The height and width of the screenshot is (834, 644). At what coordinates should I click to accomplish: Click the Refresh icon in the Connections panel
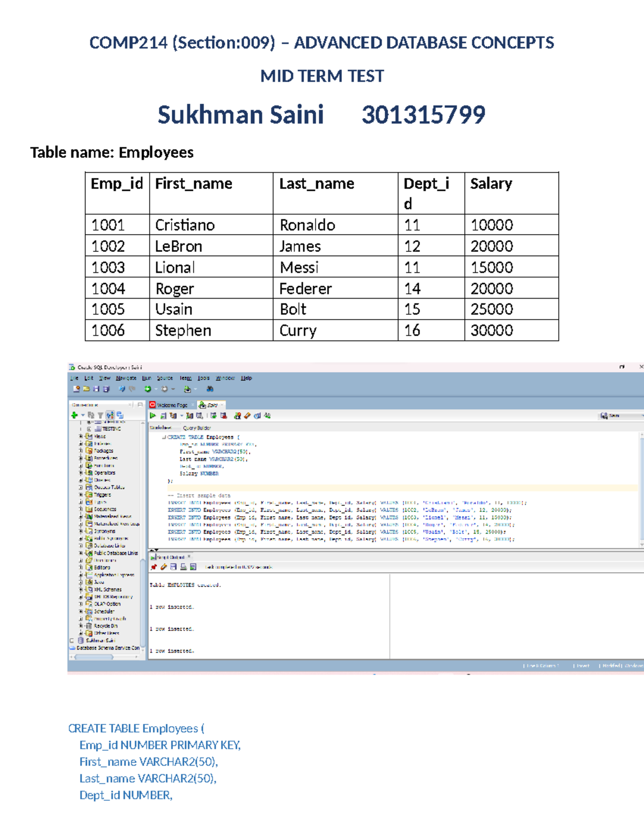click(x=91, y=416)
